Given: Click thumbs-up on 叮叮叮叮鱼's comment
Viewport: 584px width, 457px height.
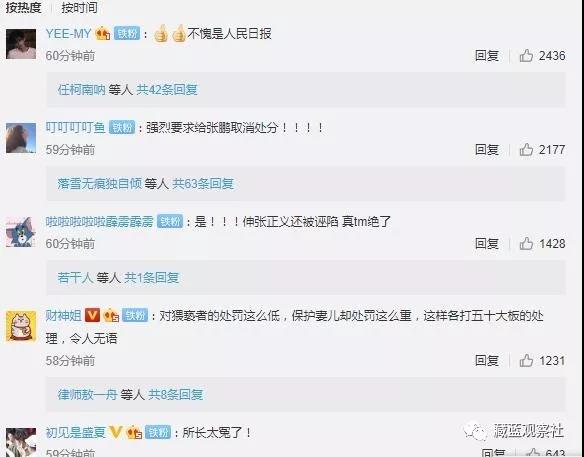Looking at the screenshot, I should 526,150.
